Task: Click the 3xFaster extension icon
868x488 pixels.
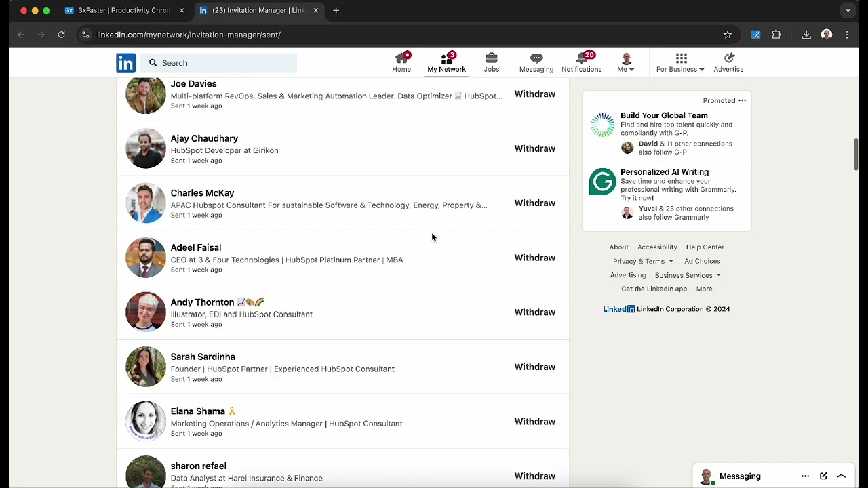Action: click(x=756, y=35)
